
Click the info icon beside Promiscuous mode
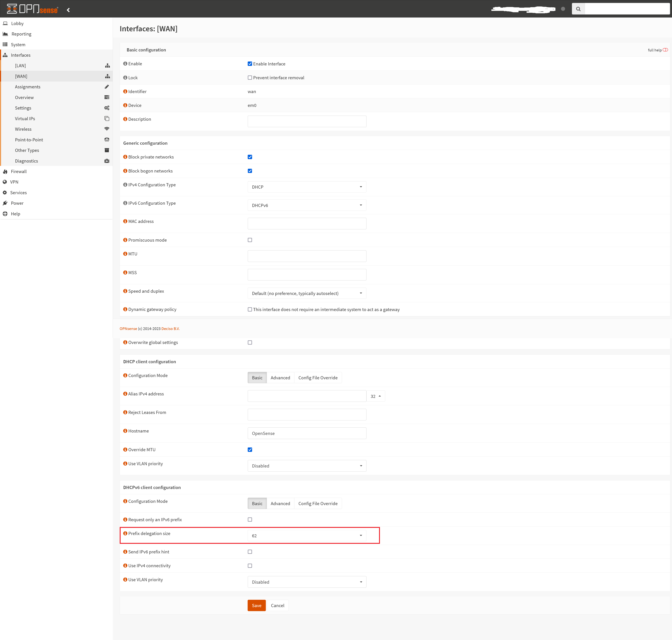125,240
